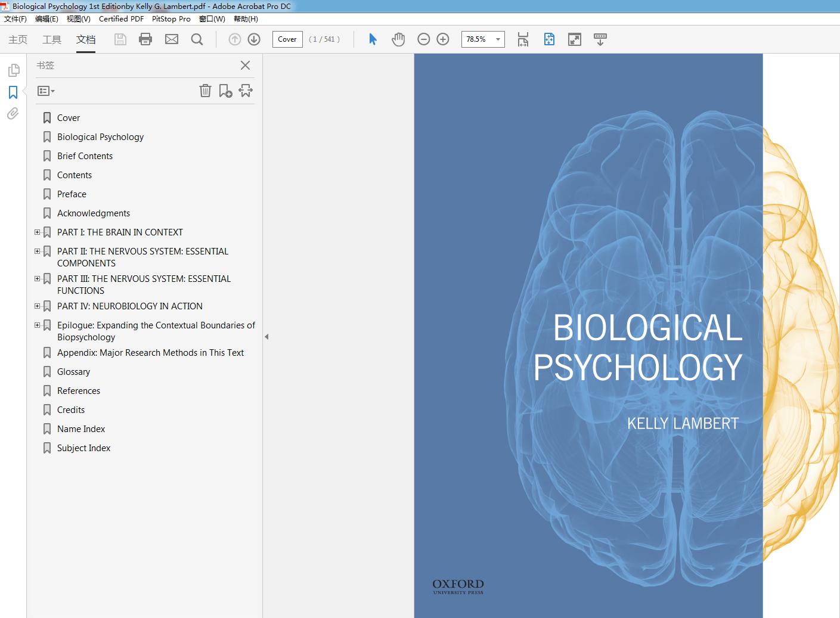The height and width of the screenshot is (618, 840).
Task: Activate the Selection arrow tool
Action: 373,39
